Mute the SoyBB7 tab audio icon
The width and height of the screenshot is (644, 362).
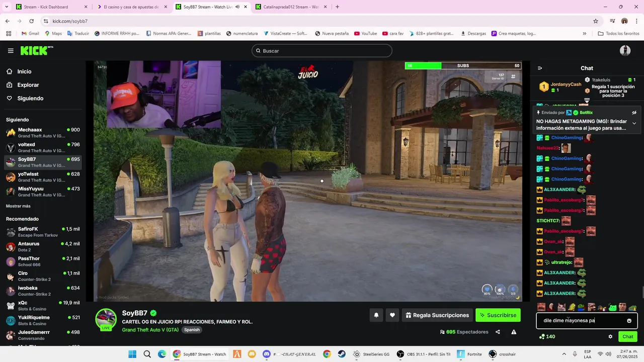coord(237,7)
